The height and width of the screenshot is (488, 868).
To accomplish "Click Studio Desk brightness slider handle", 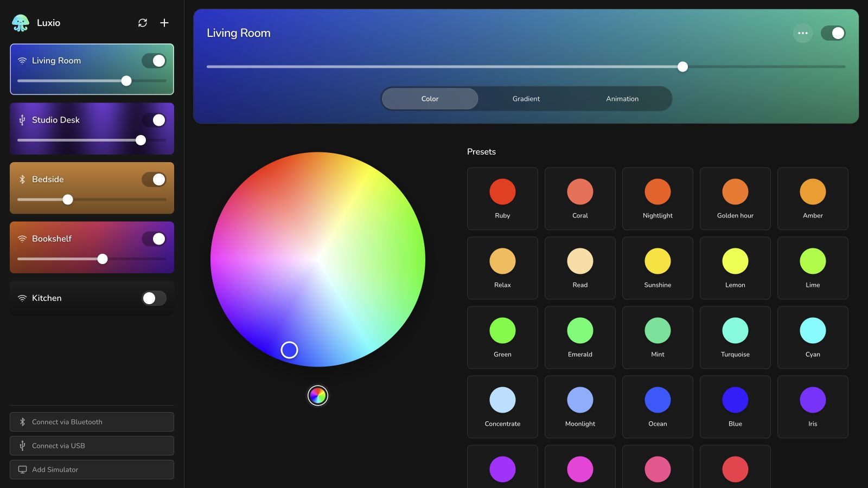I will point(141,140).
